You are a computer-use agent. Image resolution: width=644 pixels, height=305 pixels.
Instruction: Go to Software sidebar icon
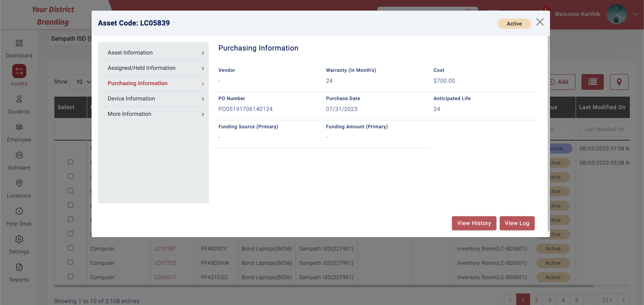(x=19, y=155)
